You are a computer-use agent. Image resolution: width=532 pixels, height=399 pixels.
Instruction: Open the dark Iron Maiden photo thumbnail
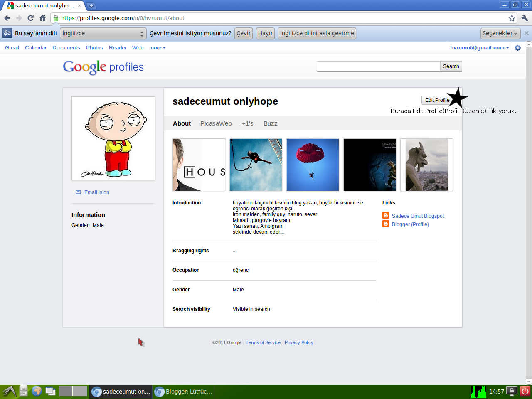[x=369, y=165]
